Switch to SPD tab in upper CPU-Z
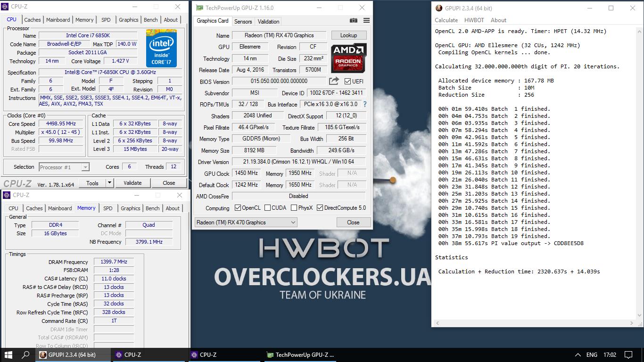The height and width of the screenshot is (362, 644). pos(106,20)
